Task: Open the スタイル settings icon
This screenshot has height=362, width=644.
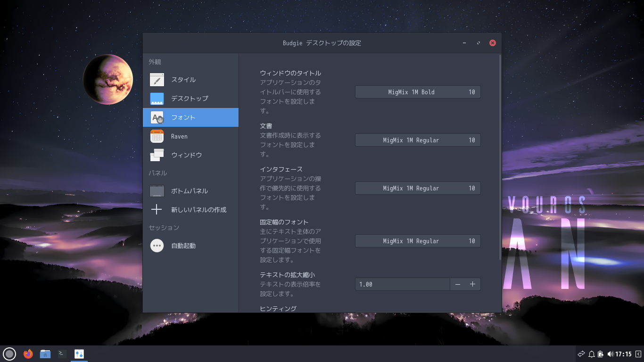Action: [x=157, y=80]
